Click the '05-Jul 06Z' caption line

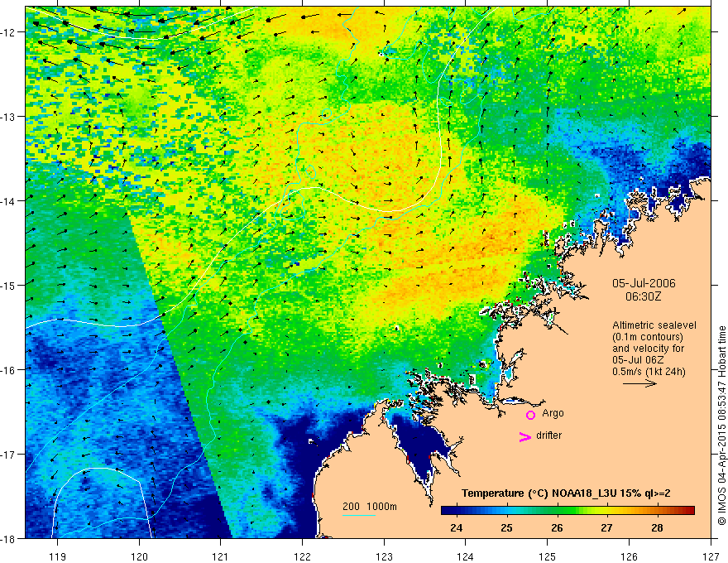[x=638, y=360]
